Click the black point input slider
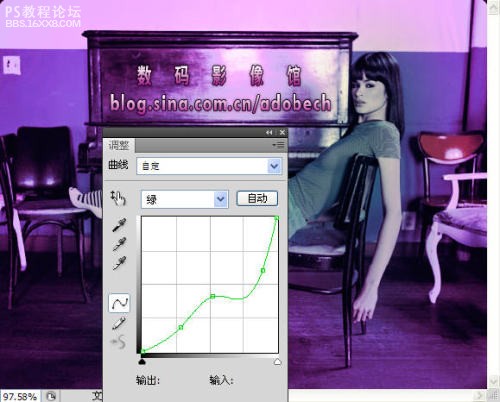The width and height of the screenshot is (500, 402). coord(142,361)
